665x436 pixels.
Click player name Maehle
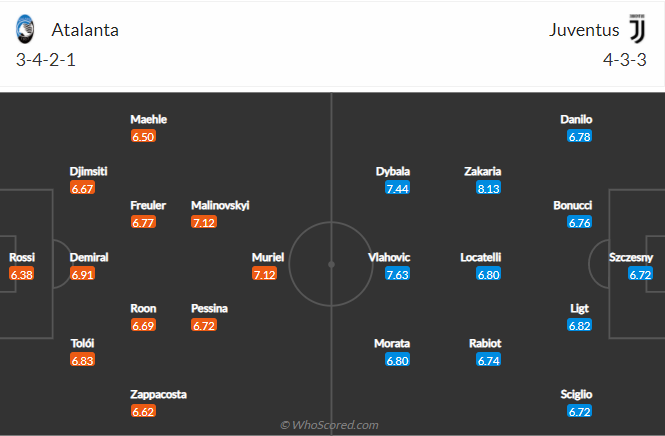149,119
